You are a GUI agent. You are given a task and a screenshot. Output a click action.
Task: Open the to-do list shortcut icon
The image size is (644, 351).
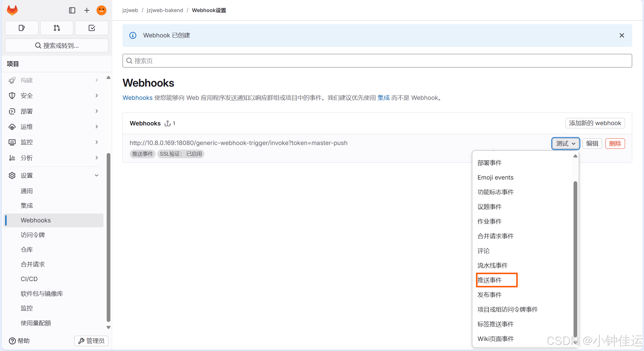coord(92,28)
